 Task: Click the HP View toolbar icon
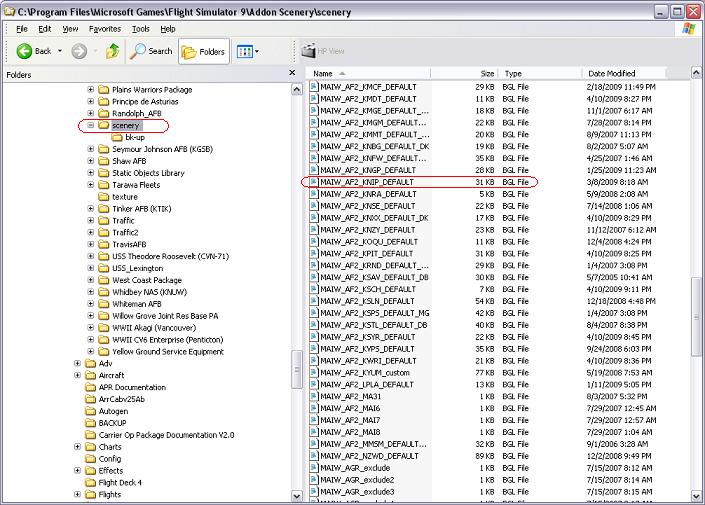[308, 51]
